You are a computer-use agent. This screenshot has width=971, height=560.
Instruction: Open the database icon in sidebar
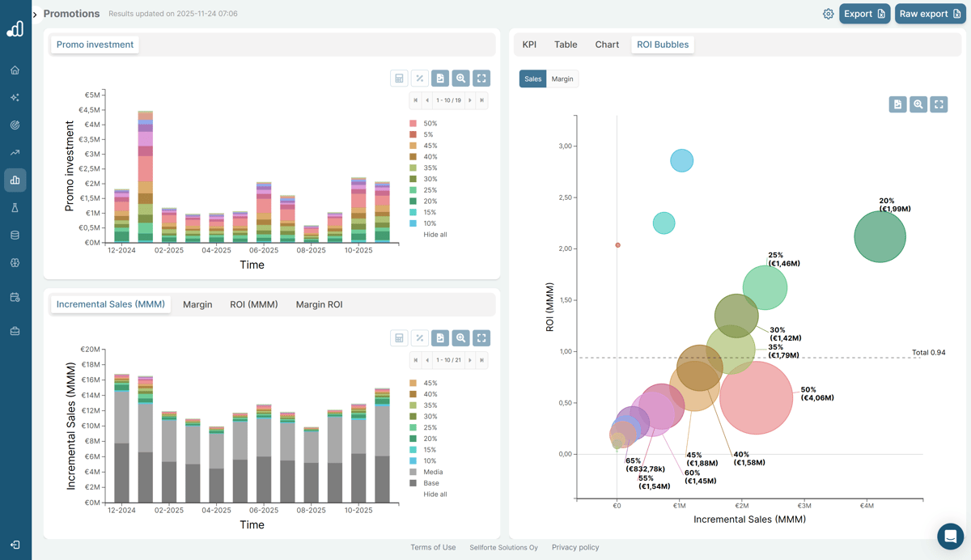(15, 235)
